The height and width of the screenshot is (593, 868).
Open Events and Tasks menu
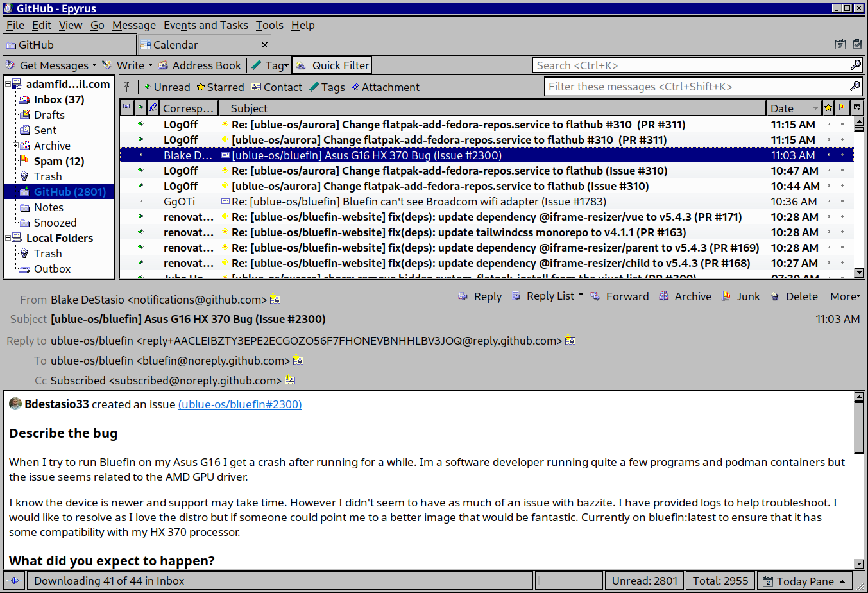[206, 25]
